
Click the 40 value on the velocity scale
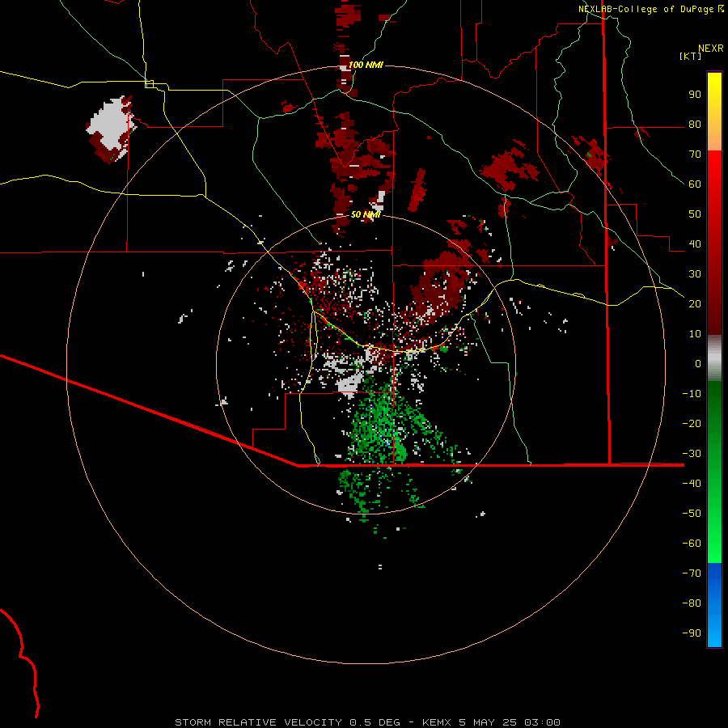[695, 244]
